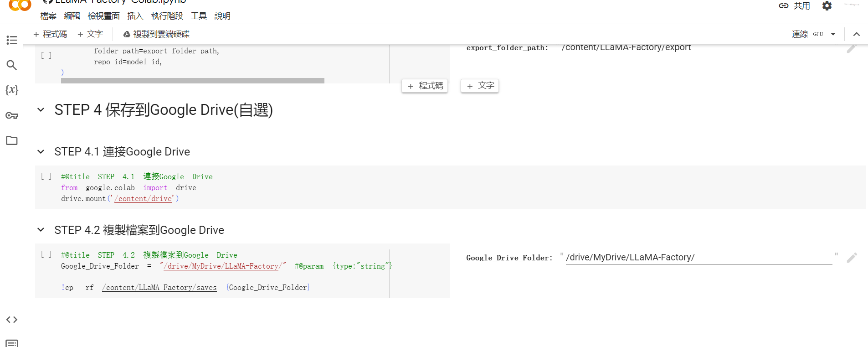Open the variables panel icon
The width and height of the screenshot is (868, 347).
(x=12, y=90)
